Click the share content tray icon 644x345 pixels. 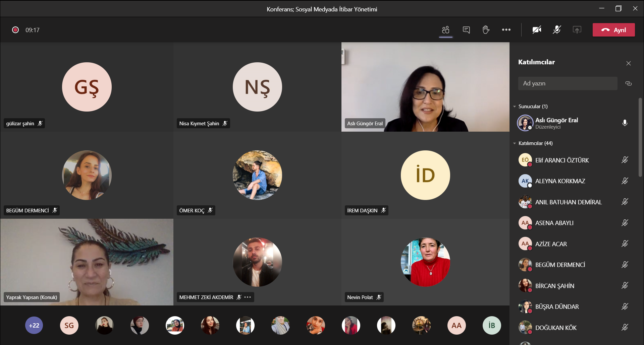click(577, 30)
